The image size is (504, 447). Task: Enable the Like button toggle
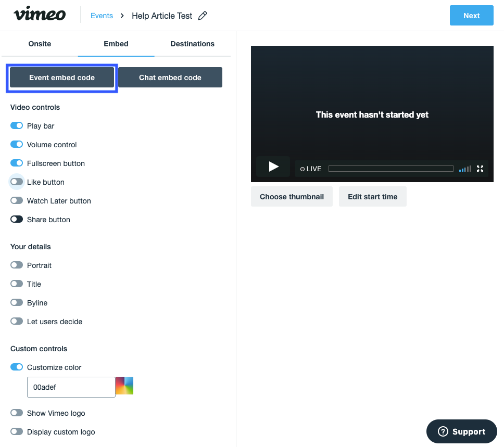[x=17, y=182]
